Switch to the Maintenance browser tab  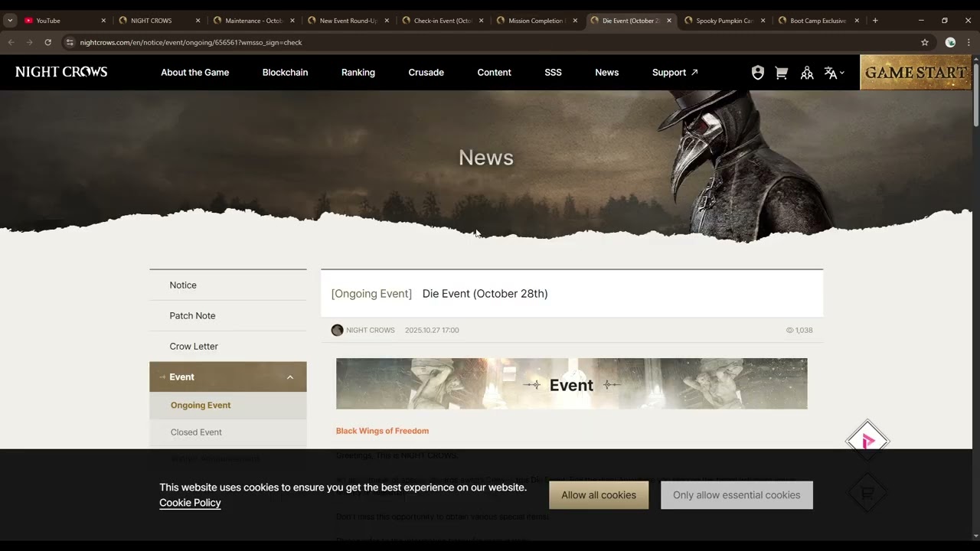tap(253, 21)
